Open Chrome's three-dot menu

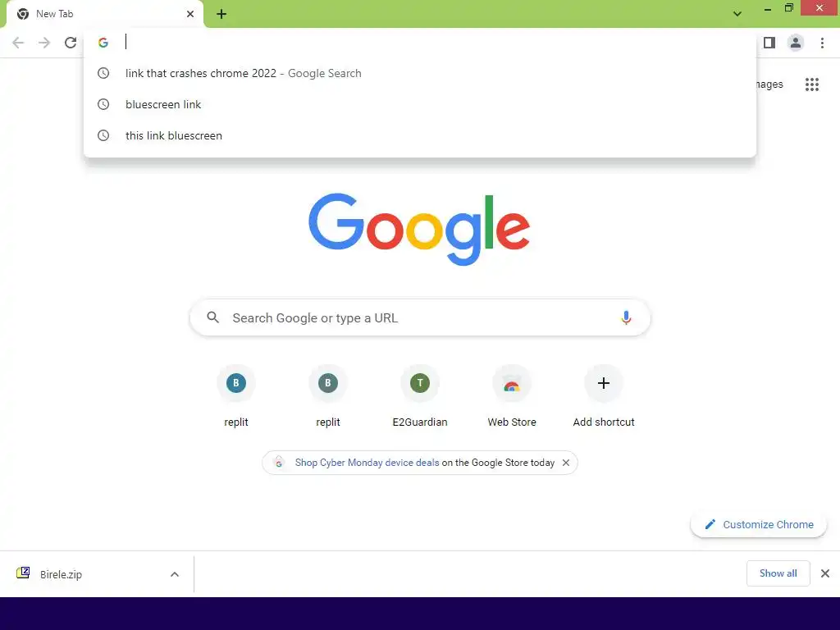[x=822, y=43]
